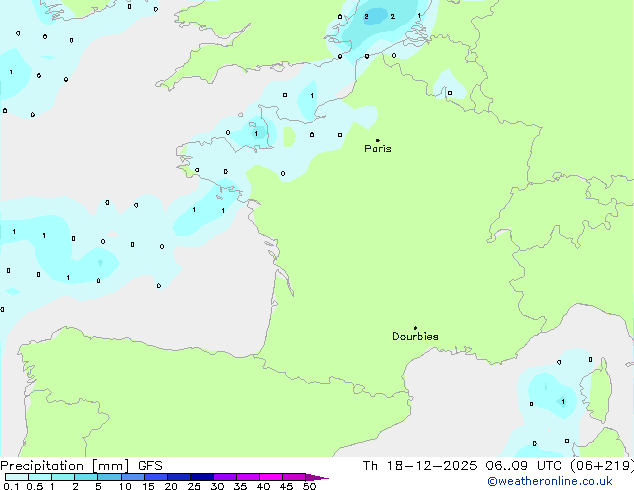Pick the legend swatch between 0.5 and 1

(40, 477)
